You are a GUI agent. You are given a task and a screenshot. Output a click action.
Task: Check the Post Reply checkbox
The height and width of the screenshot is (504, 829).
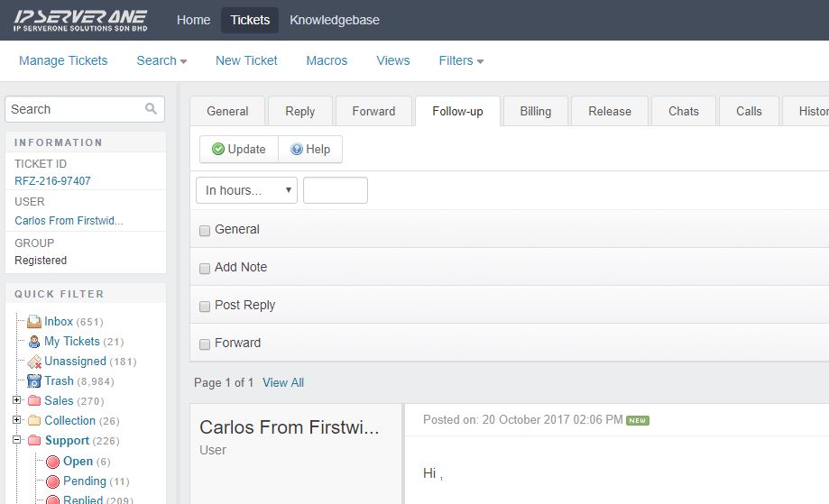point(205,306)
